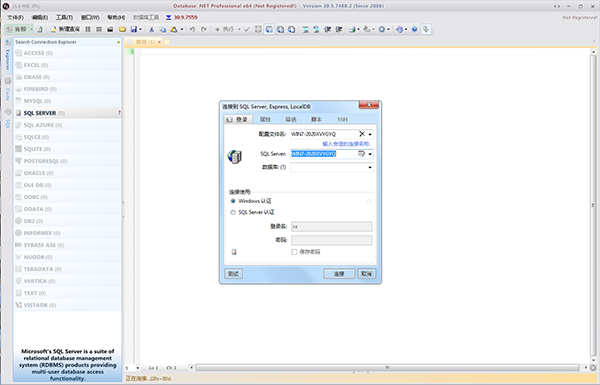Select TERADATA (0) in connection list
This screenshot has height=385, width=600.
[x=67, y=269]
